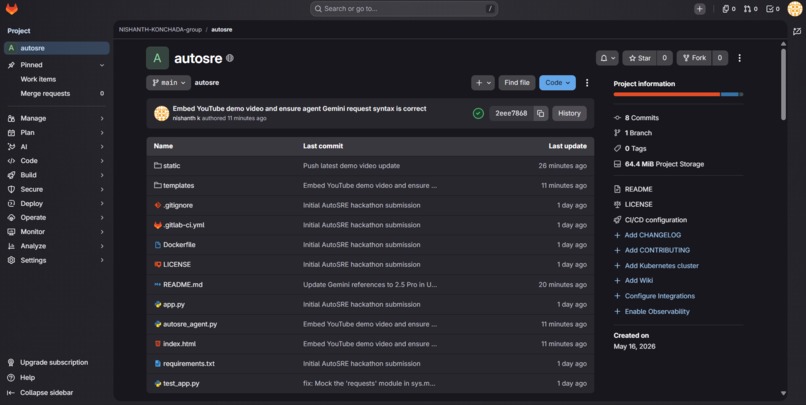Open the AI sidebar menu
The width and height of the screenshot is (806, 405).
(57, 146)
